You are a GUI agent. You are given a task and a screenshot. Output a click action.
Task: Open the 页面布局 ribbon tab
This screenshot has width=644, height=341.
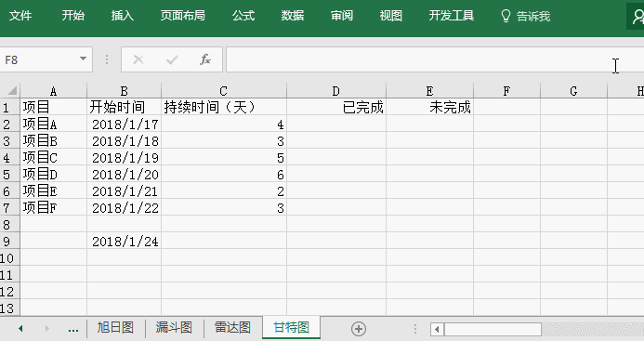pos(183,16)
